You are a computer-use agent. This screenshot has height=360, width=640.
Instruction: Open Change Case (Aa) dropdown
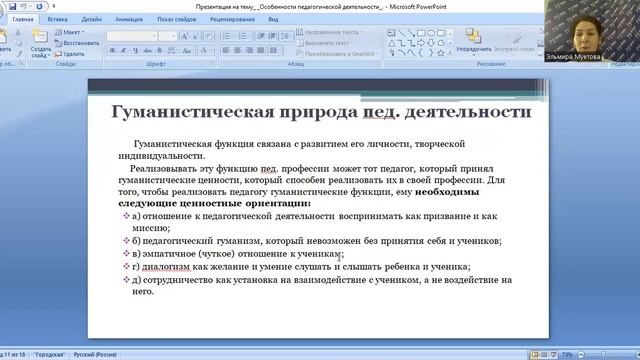(x=187, y=51)
